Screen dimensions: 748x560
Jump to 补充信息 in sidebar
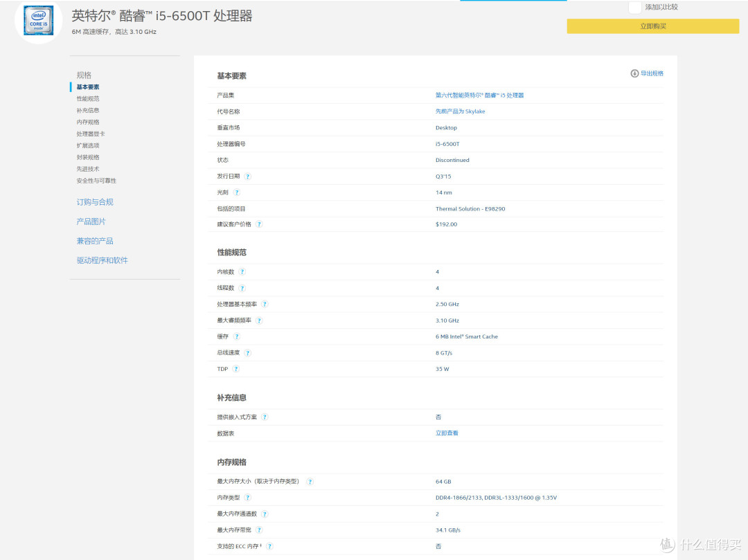pyautogui.click(x=88, y=110)
